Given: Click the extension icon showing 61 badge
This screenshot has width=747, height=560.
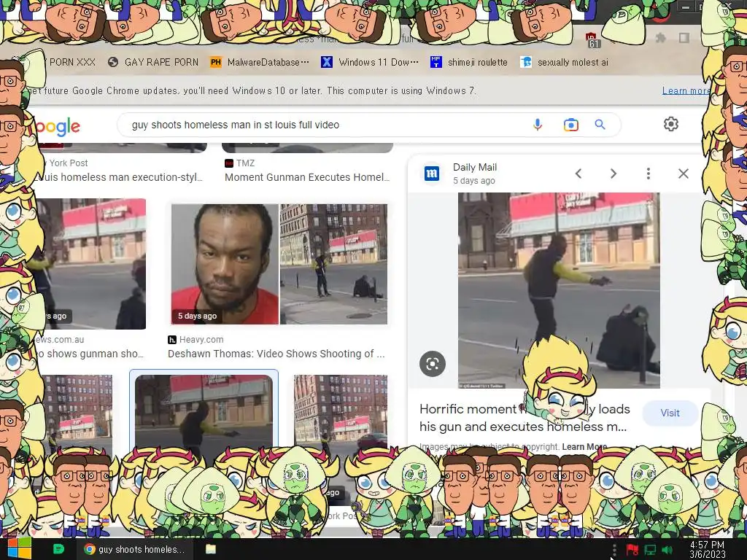Looking at the screenshot, I should point(592,40).
